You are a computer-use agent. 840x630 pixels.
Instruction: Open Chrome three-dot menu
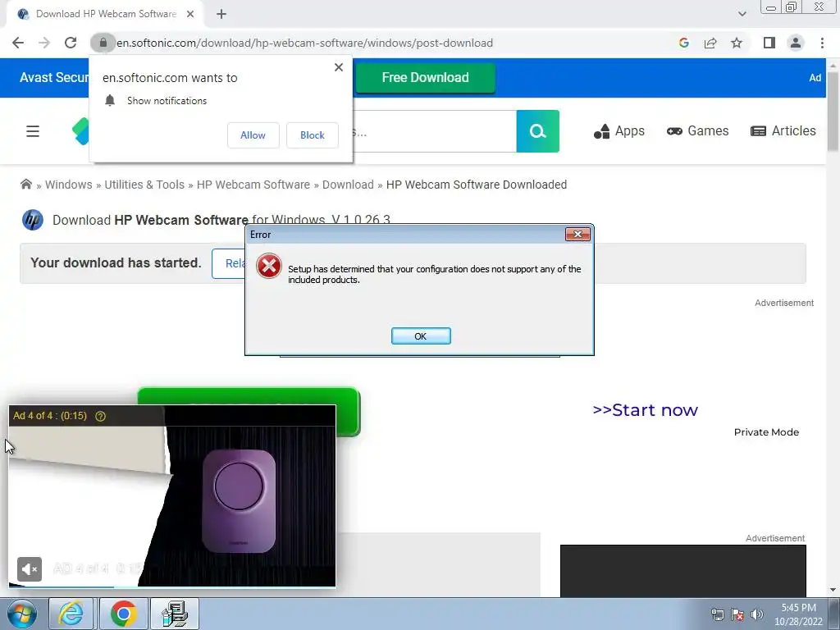click(822, 43)
